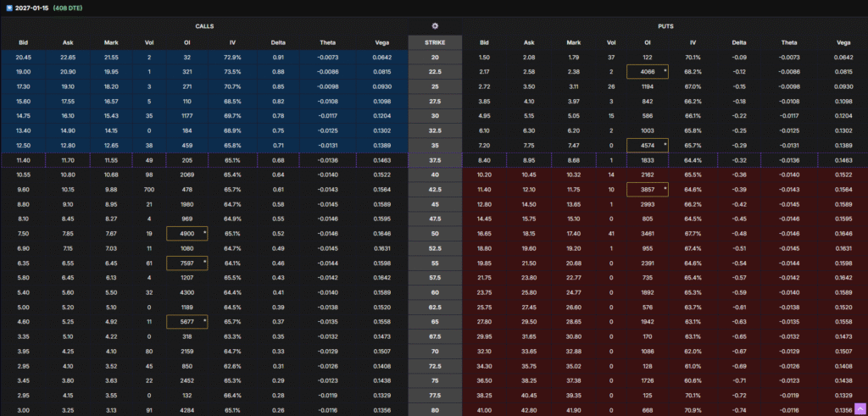Click the calls IV column header
The width and height of the screenshot is (868, 416).
(231, 42)
